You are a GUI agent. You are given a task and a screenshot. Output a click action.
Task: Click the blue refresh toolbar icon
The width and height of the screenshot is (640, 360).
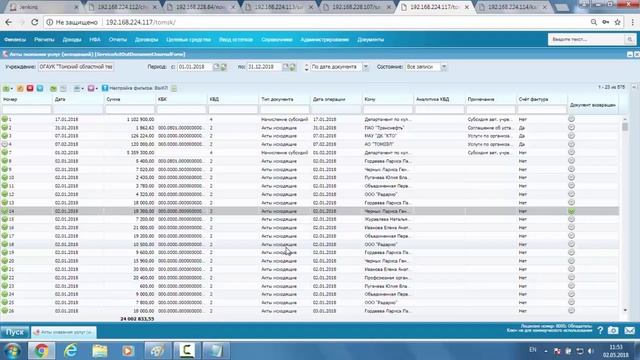[40, 88]
